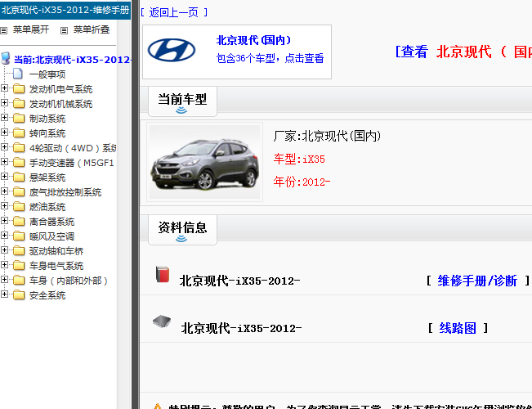Click the folder icon for 手动变速器
532x409 pixels.
pyautogui.click(x=19, y=163)
